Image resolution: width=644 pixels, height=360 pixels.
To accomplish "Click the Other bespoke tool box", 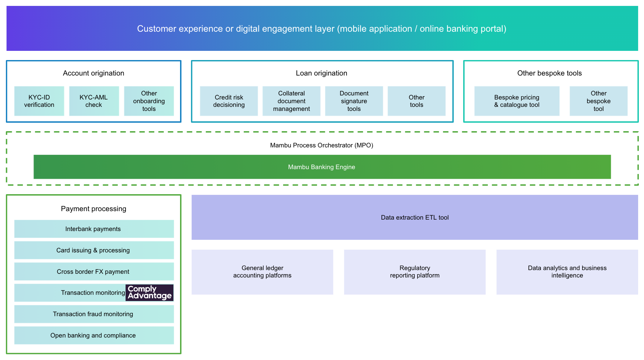I will coord(598,101).
